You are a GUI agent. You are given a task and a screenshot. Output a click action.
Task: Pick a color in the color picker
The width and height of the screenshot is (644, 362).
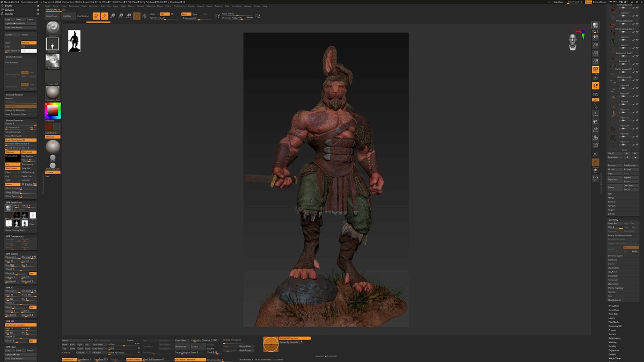point(53,110)
